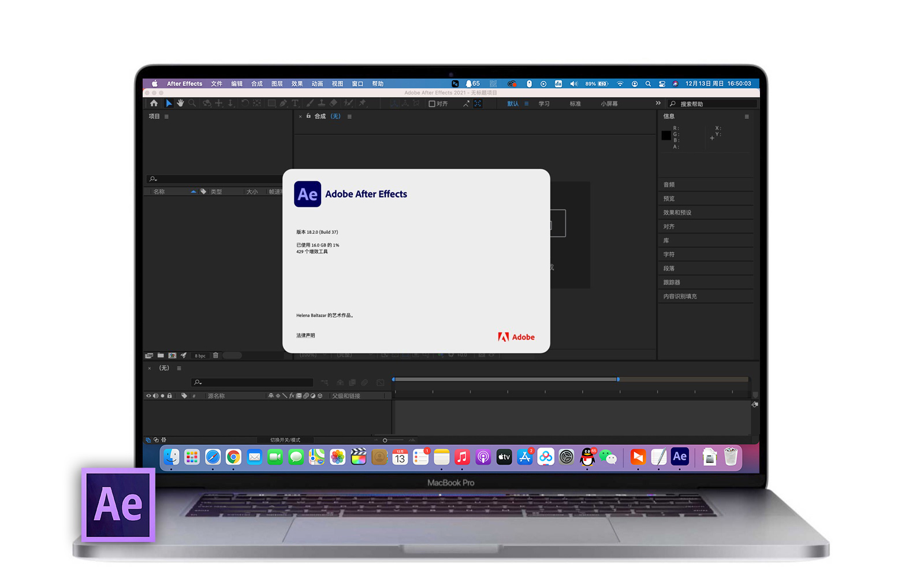
Task: Toggle the Transfer Controls pane icon at timeline bottom
Action: [x=156, y=440]
